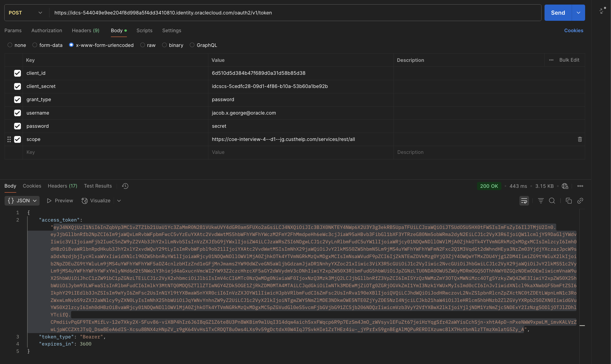Open the POST method dropdown

pos(25,13)
